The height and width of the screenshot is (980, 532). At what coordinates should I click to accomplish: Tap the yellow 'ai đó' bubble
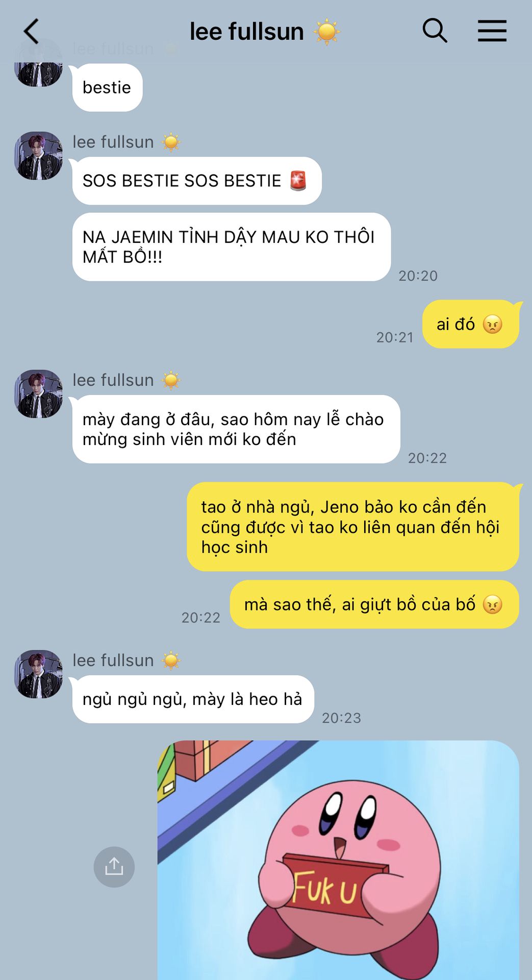coord(470,324)
